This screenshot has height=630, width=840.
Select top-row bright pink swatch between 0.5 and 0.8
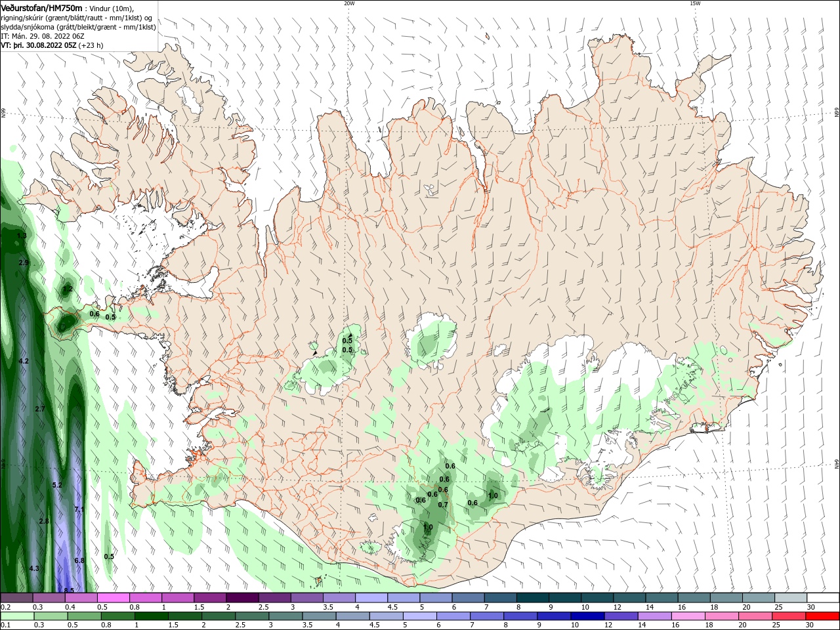113,598
